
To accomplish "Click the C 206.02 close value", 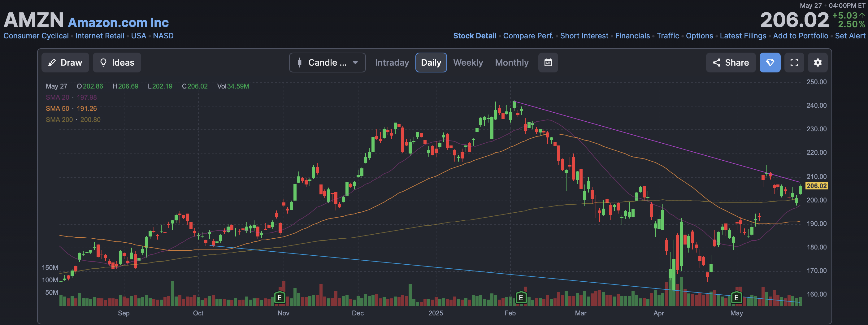I will pyautogui.click(x=195, y=86).
